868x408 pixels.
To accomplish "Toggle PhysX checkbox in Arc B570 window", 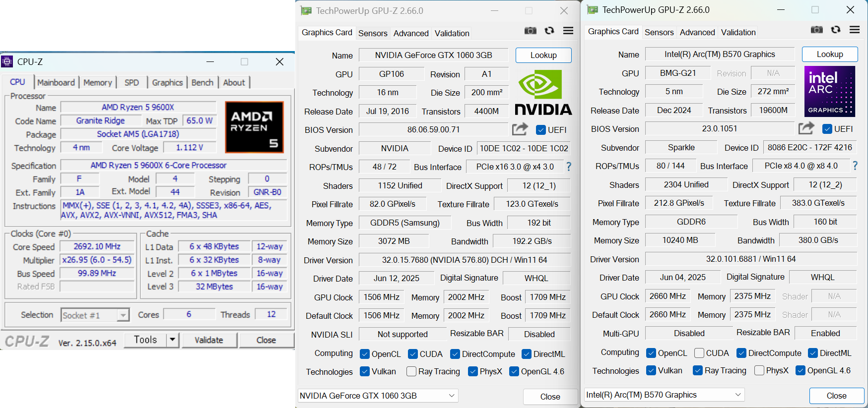I will [x=759, y=370].
